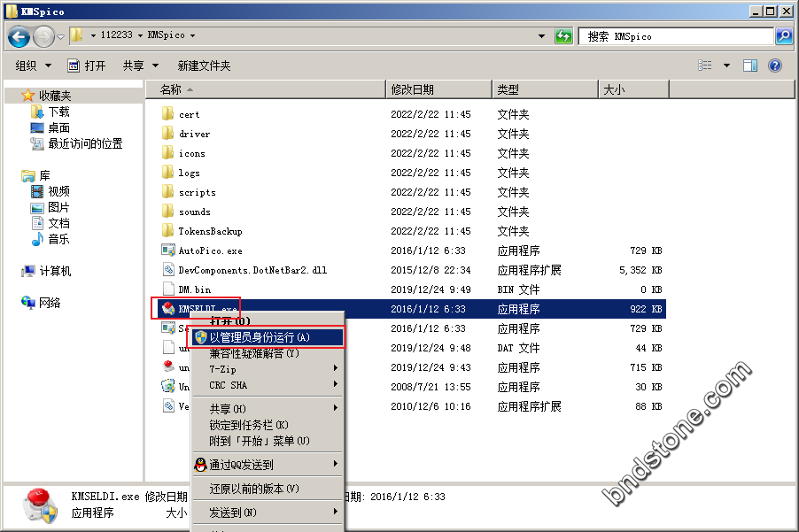Select the TokensBackup folder icon

[x=167, y=230]
